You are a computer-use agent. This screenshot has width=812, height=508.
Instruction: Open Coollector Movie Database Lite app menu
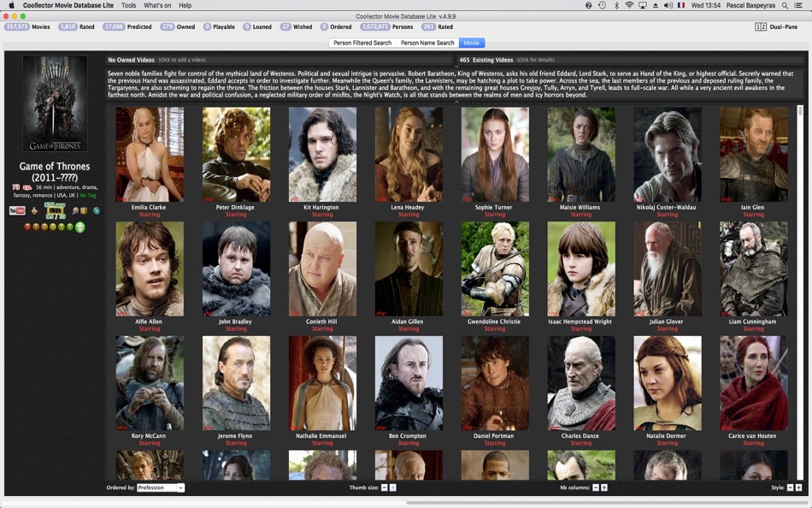point(68,5)
